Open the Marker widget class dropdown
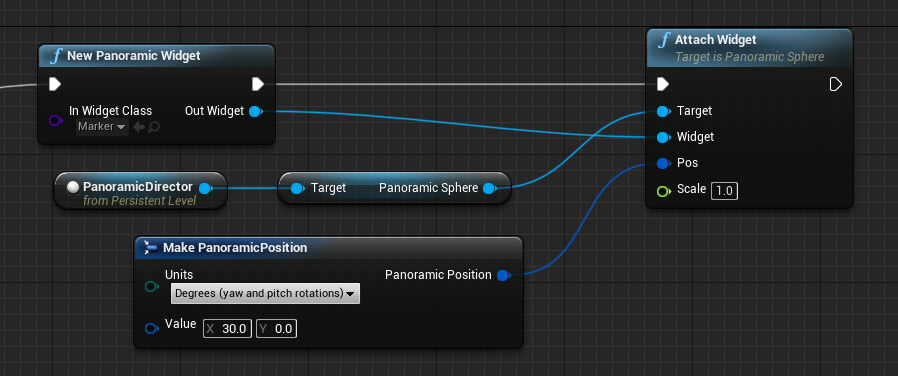This screenshot has width=898, height=376. coord(102,126)
